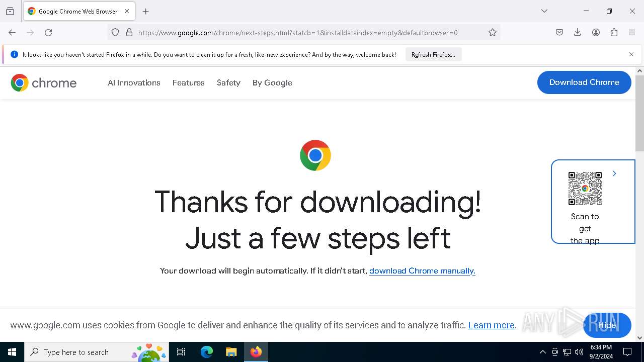The image size is (644, 362).
Task: Expand the list all tabs dropdown
Action: (x=544, y=11)
